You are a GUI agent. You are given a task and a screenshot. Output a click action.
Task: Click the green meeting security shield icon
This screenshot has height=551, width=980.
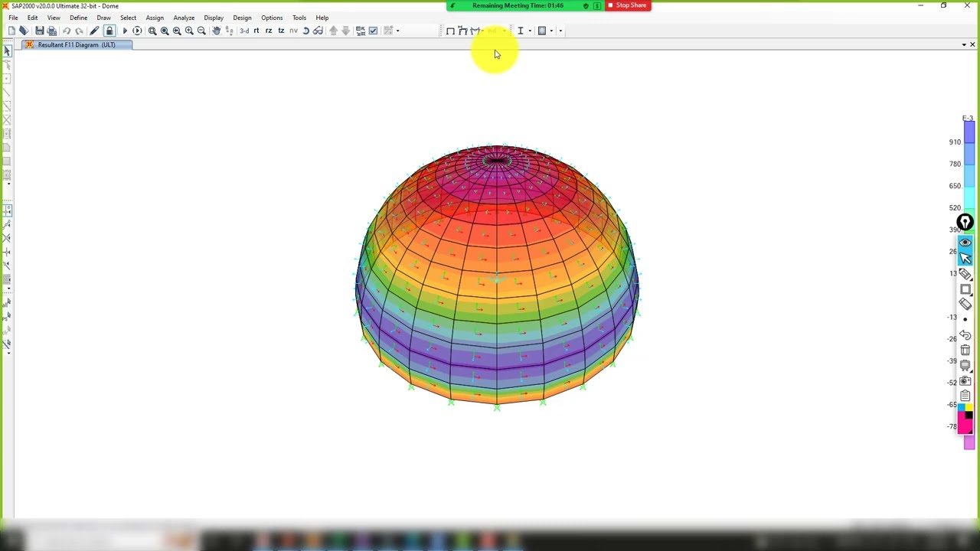586,5
